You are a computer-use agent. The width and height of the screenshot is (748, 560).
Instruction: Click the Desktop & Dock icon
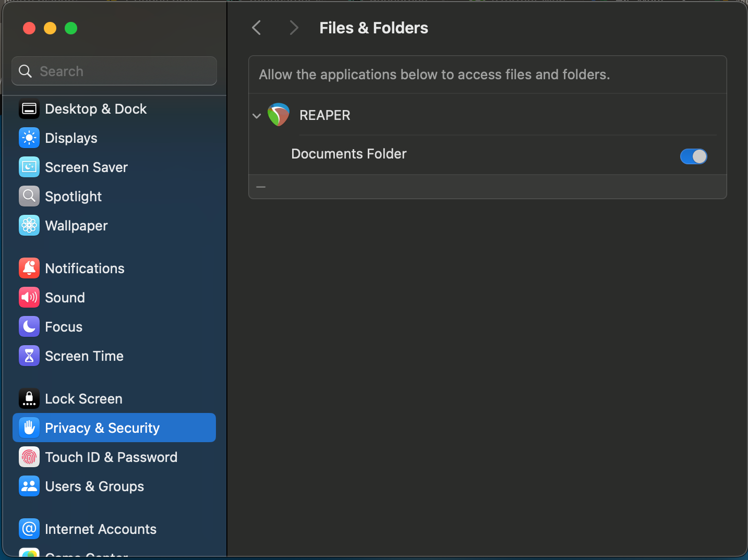click(29, 109)
